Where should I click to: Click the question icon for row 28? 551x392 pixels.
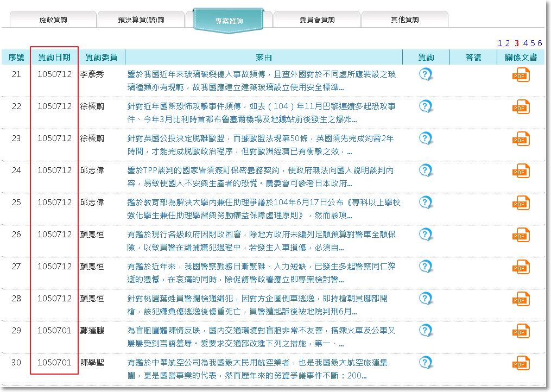[426, 299]
